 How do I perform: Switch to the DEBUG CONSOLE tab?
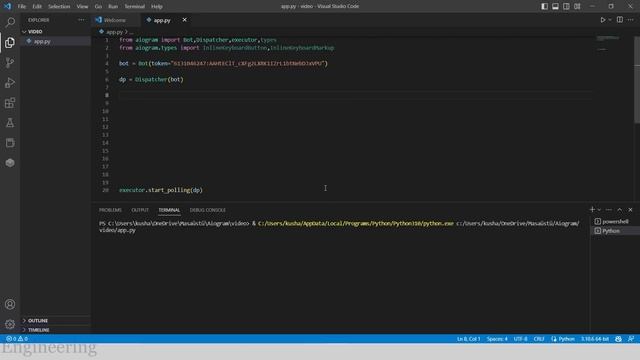click(x=208, y=210)
